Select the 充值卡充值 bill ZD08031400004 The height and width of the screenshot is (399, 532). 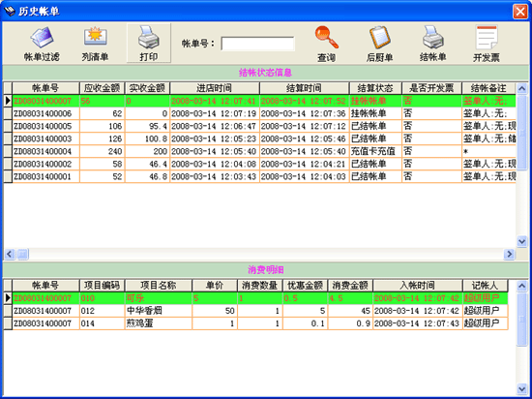point(259,151)
